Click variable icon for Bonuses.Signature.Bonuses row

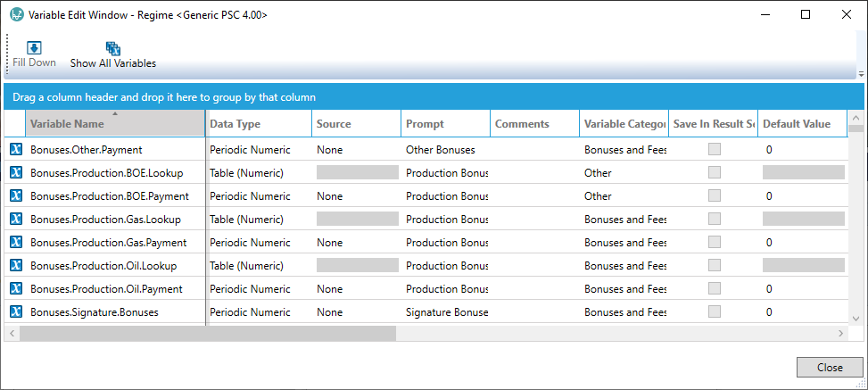[x=16, y=312]
